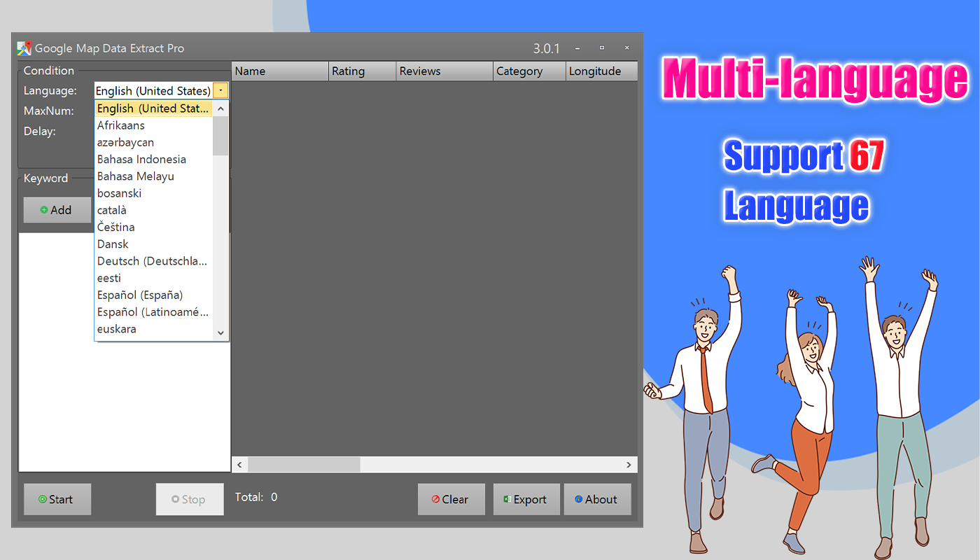Click language list scroll up arrow
Image resolution: width=980 pixels, height=560 pixels.
pyautogui.click(x=220, y=108)
